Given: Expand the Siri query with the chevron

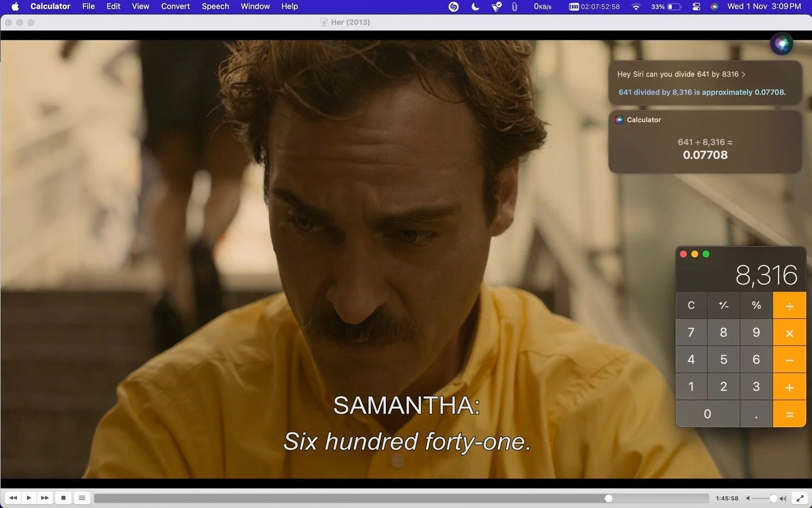Looking at the screenshot, I should (743, 75).
